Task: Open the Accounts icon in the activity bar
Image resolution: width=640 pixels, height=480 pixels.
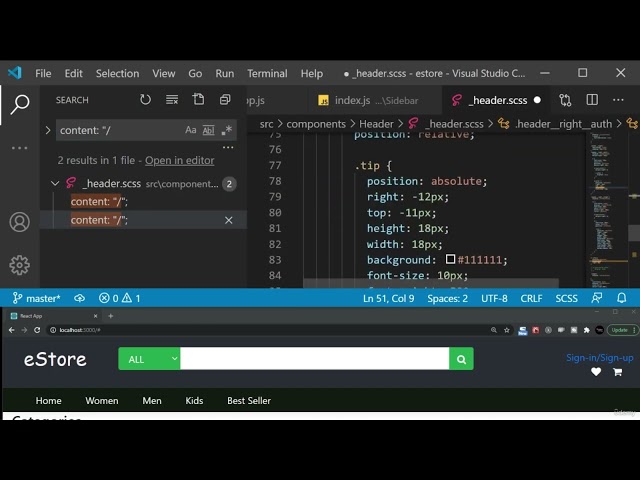Action: point(20,222)
